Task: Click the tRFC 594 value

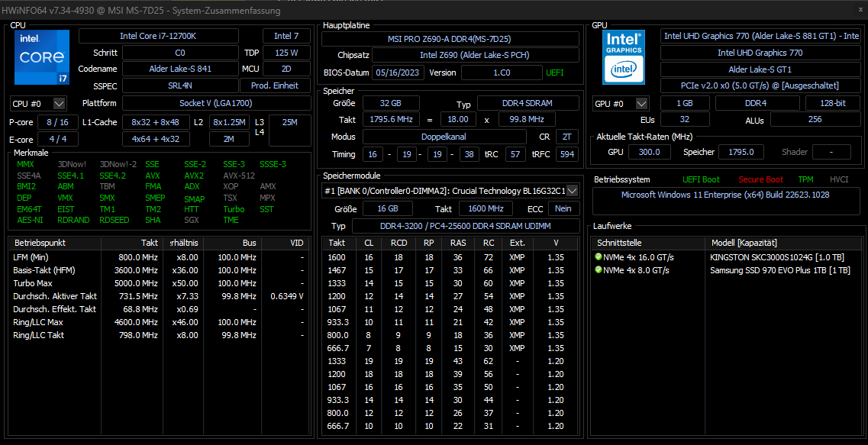Action: tap(567, 154)
